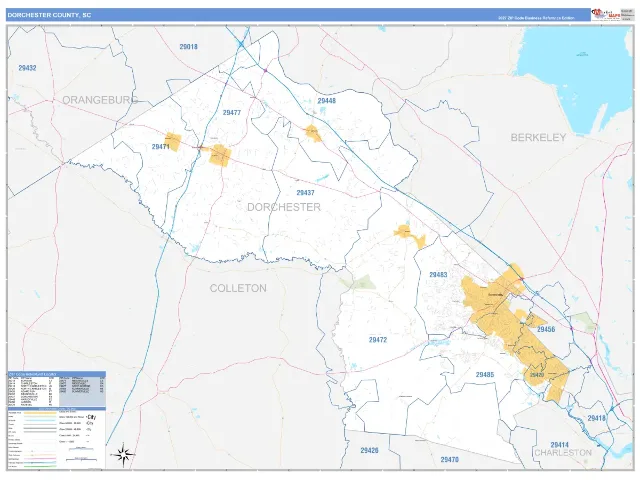Click the DORCHESTER county label

[284, 207]
